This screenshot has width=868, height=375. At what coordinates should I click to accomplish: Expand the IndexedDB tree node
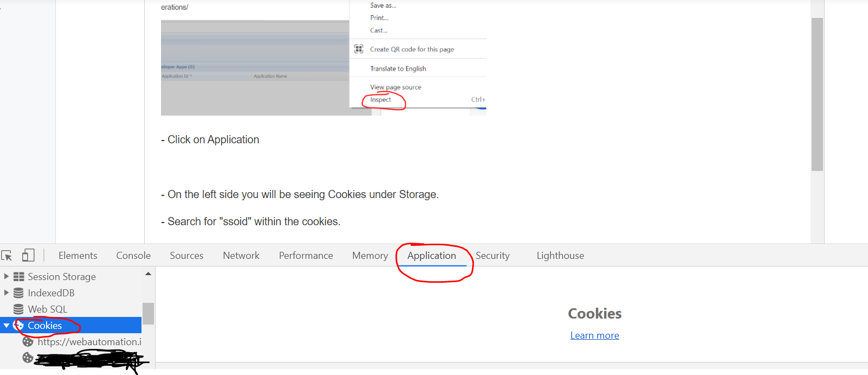click(x=7, y=293)
